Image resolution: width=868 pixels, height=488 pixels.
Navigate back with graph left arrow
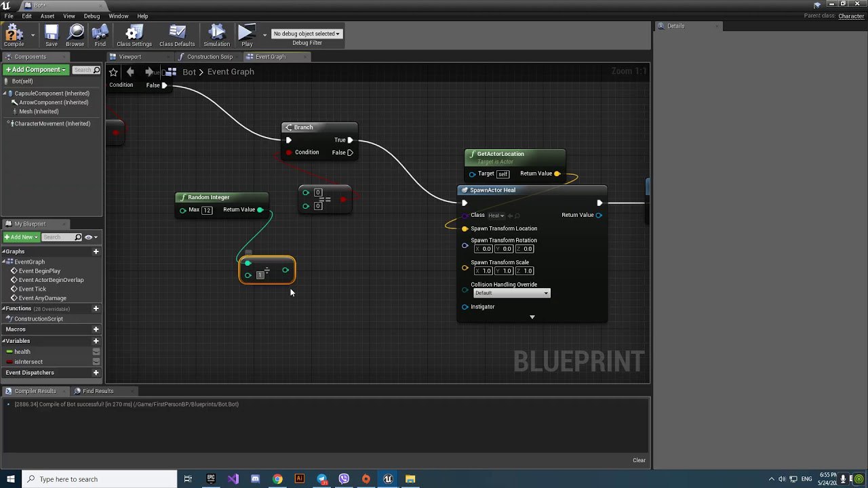tap(130, 72)
